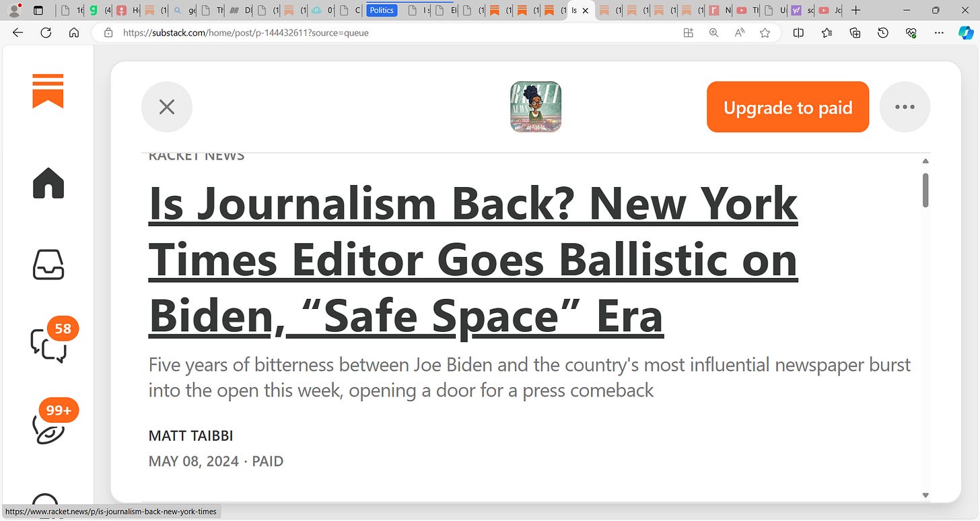Image resolution: width=980 pixels, height=521 pixels.
Task: Open the Racket News publication logo
Action: pyautogui.click(x=536, y=106)
